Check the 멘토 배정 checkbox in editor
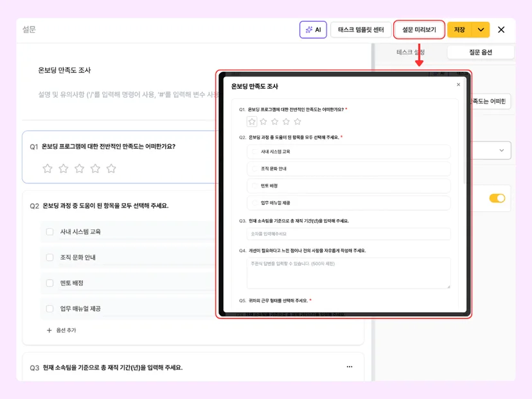Screen dimensions: 532x399 50,283
